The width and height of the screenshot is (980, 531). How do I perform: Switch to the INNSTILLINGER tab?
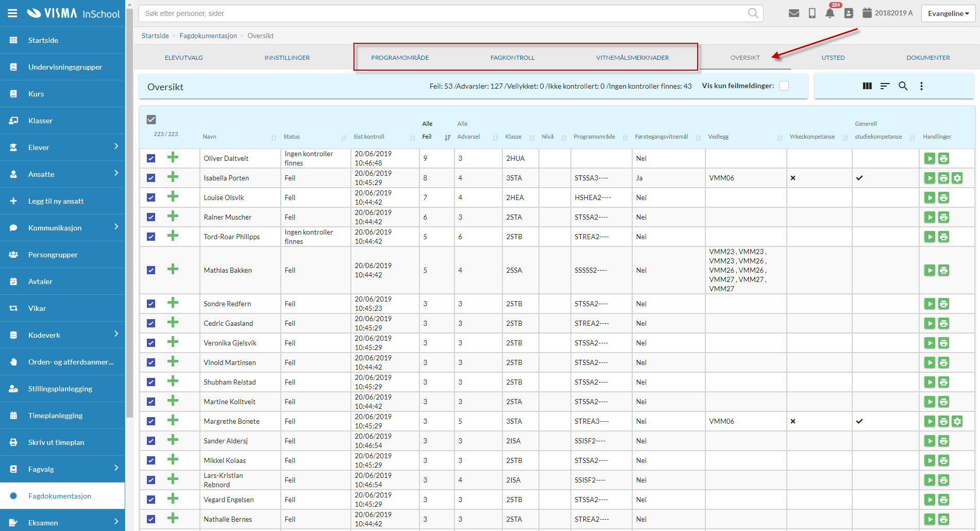287,58
